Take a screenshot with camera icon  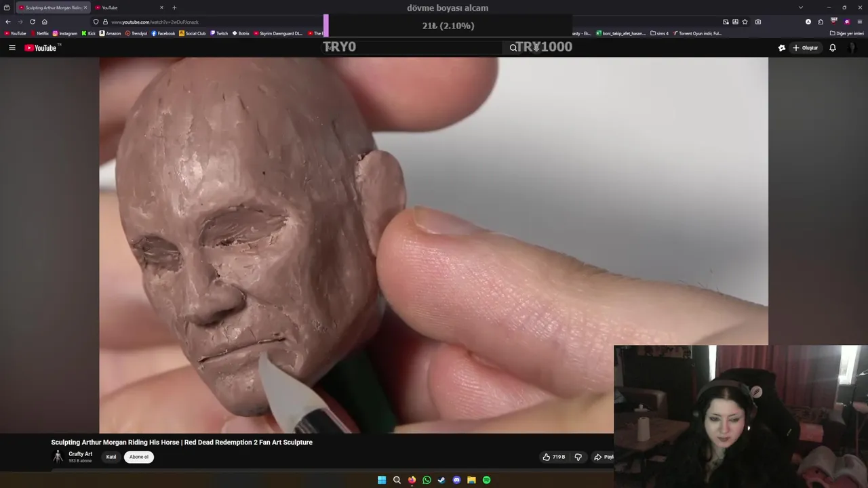[758, 22]
